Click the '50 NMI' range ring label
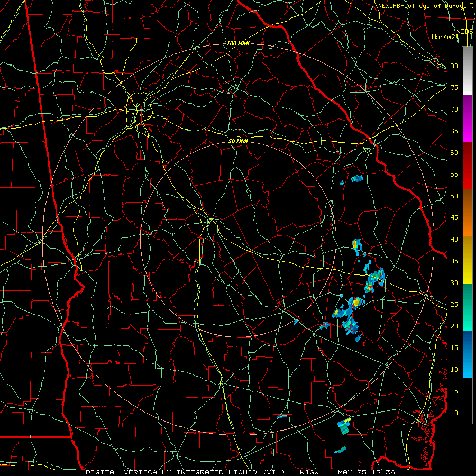 [x=238, y=141]
